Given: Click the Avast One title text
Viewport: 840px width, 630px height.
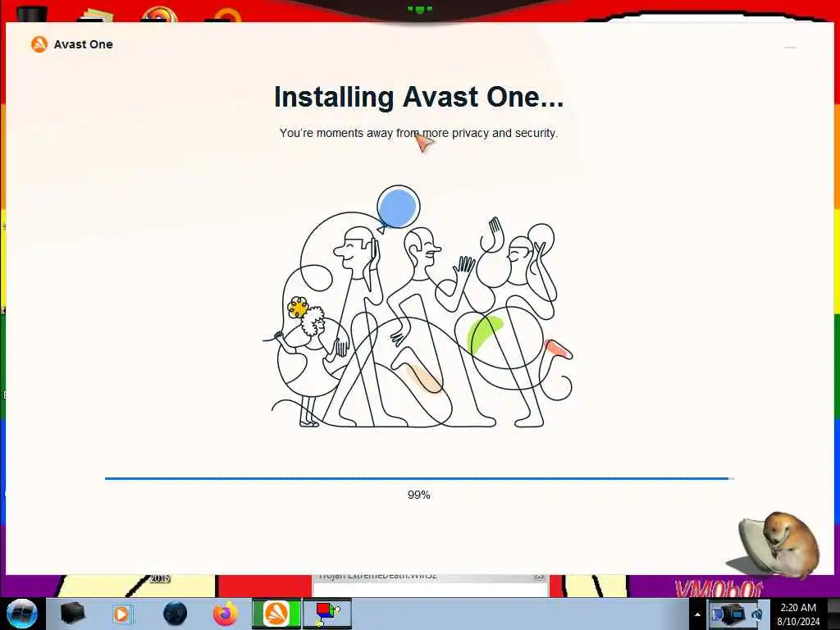Looking at the screenshot, I should pos(83,44).
